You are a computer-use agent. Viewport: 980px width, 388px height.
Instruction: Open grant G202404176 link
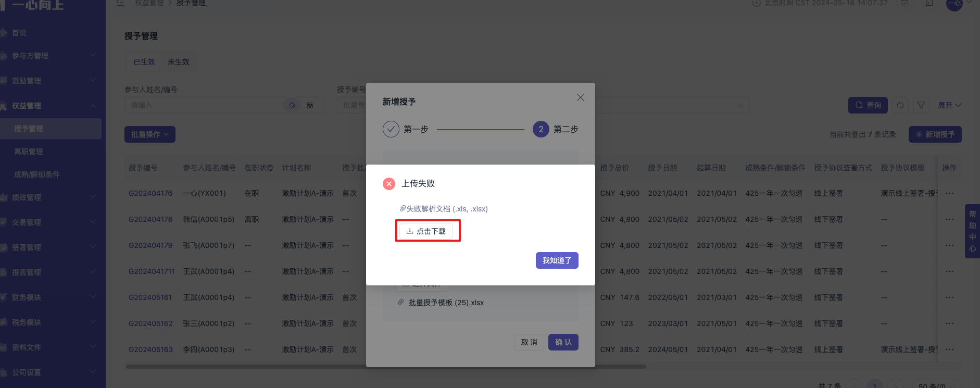[x=150, y=193]
